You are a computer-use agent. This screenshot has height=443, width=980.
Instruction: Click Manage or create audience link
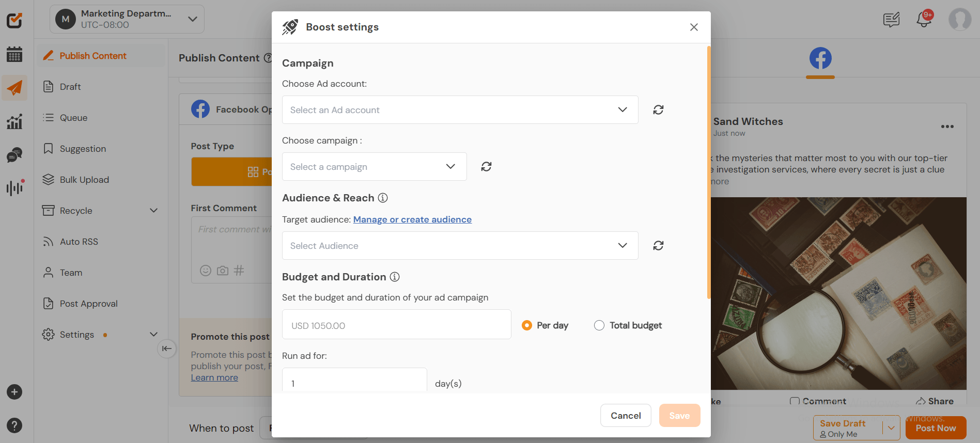(412, 219)
